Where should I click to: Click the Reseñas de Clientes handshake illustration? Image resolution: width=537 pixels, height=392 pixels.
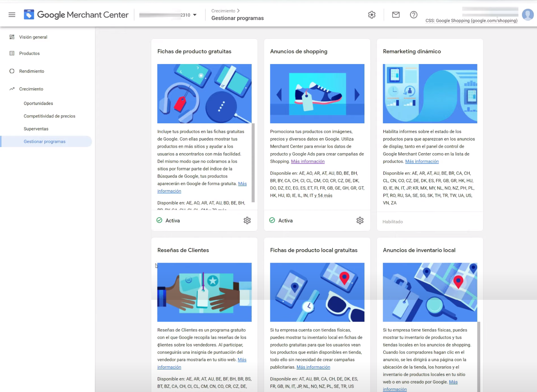tap(205, 292)
